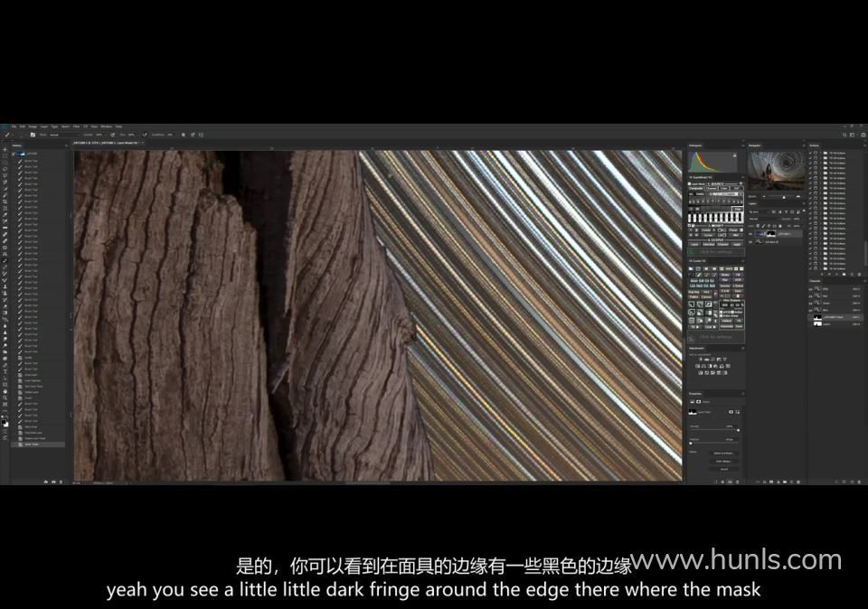Image resolution: width=868 pixels, height=609 pixels.
Task: Click the Invert button in the Properties panel
Action: (x=724, y=469)
